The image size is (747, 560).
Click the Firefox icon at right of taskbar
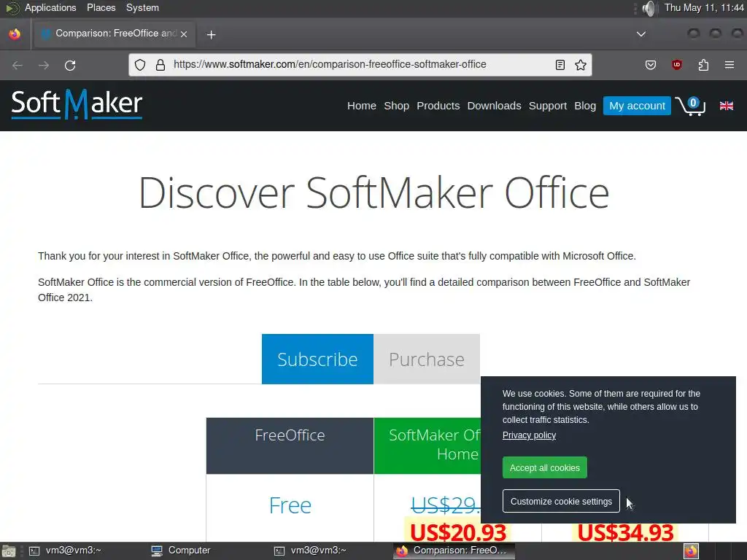(691, 551)
